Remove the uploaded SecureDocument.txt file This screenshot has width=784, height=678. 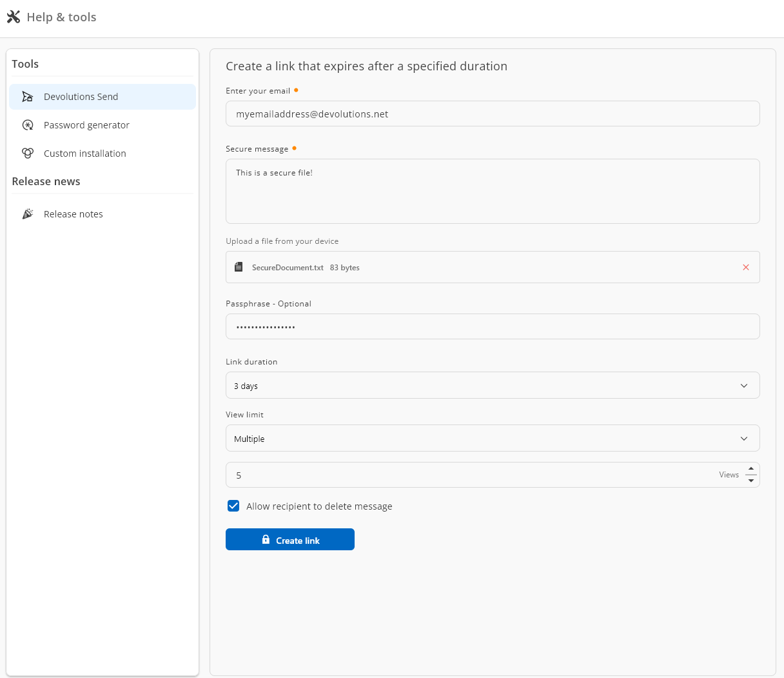[x=745, y=267]
